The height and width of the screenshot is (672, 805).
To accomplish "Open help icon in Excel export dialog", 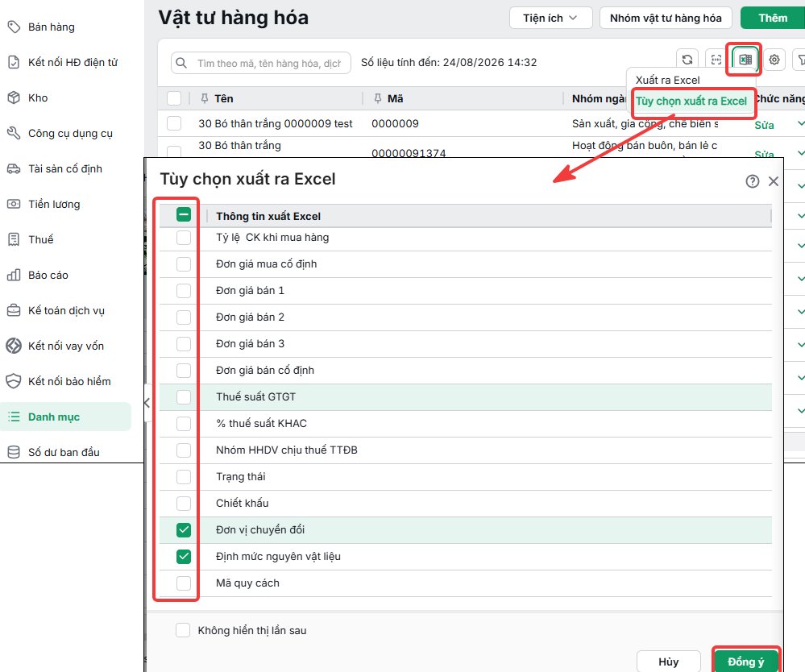I will (x=752, y=181).
